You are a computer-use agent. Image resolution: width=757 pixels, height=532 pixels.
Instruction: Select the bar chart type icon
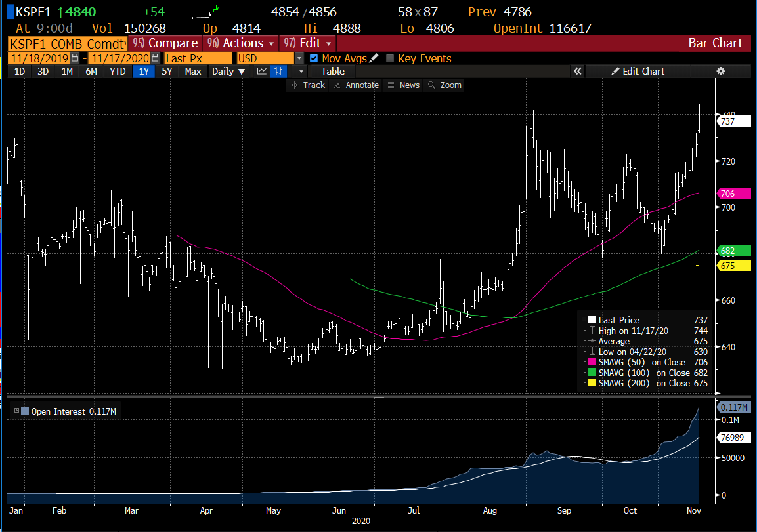(x=279, y=71)
